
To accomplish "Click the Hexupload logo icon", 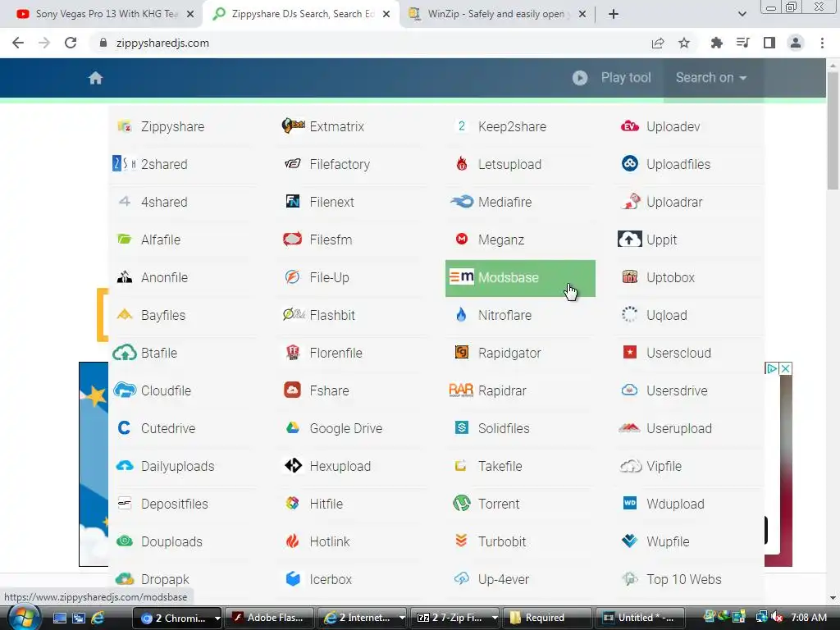I will tap(293, 466).
